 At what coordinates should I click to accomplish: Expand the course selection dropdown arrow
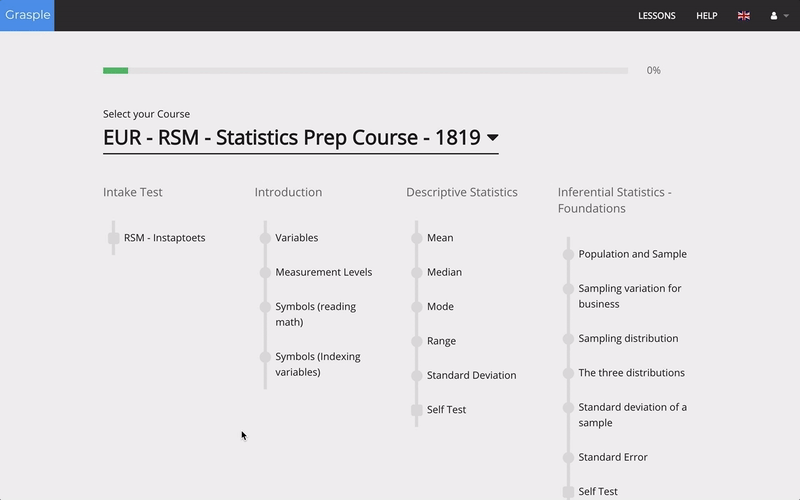point(492,138)
